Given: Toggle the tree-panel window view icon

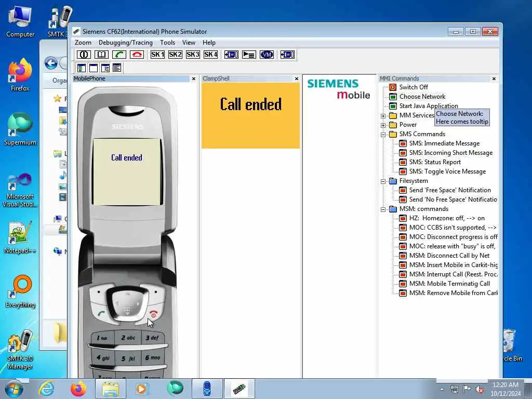Looking at the screenshot, I should coord(105,68).
